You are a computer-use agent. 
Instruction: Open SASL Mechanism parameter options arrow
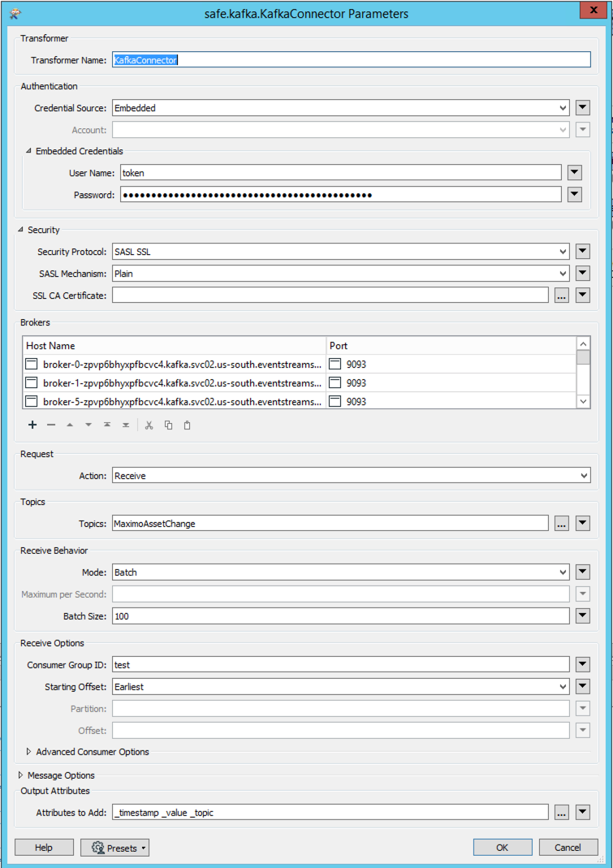582,274
